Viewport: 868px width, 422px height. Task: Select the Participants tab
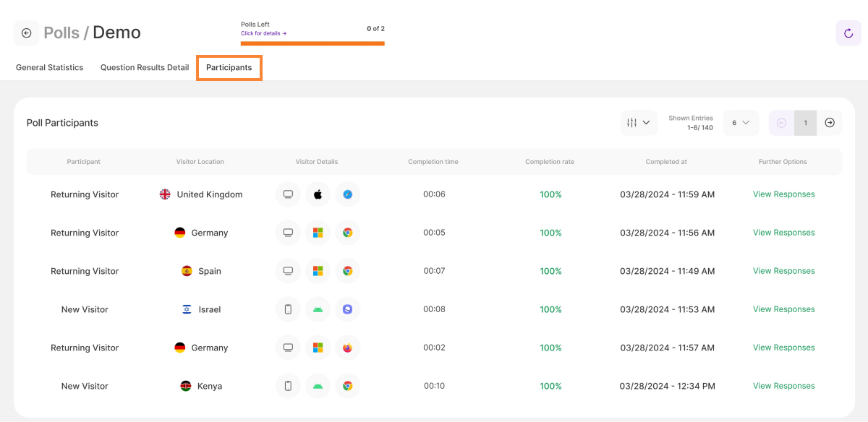click(229, 67)
